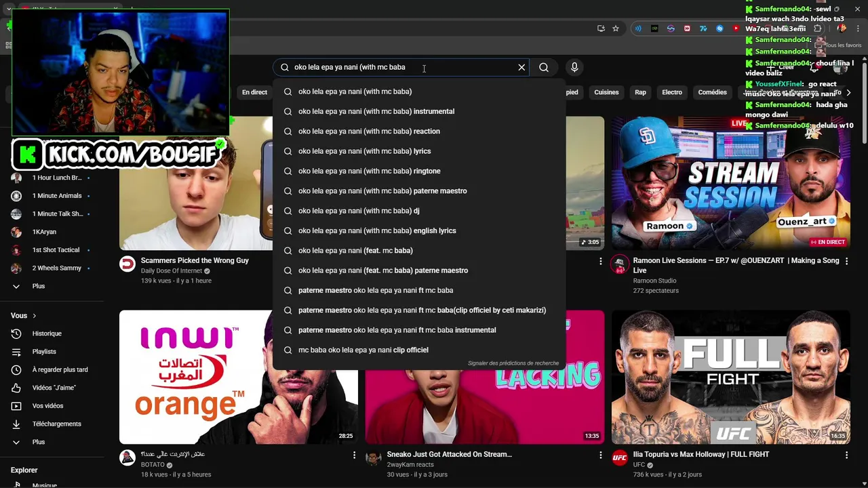Image resolution: width=868 pixels, height=488 pixels.
Task: Select the '(with mc baba) ringtone' suggestion
Action: point(418,171)
